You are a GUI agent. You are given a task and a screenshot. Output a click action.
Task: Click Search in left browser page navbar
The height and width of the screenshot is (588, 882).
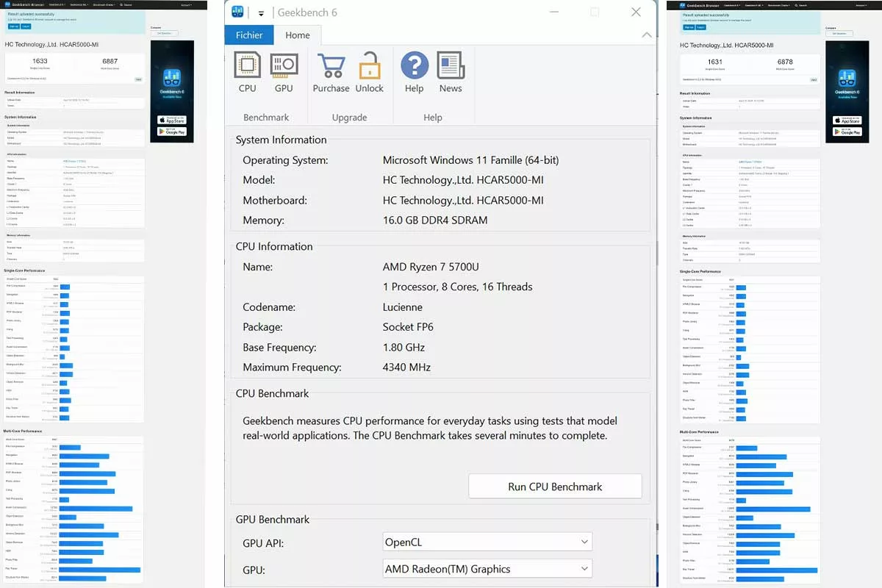coord(126,5)
